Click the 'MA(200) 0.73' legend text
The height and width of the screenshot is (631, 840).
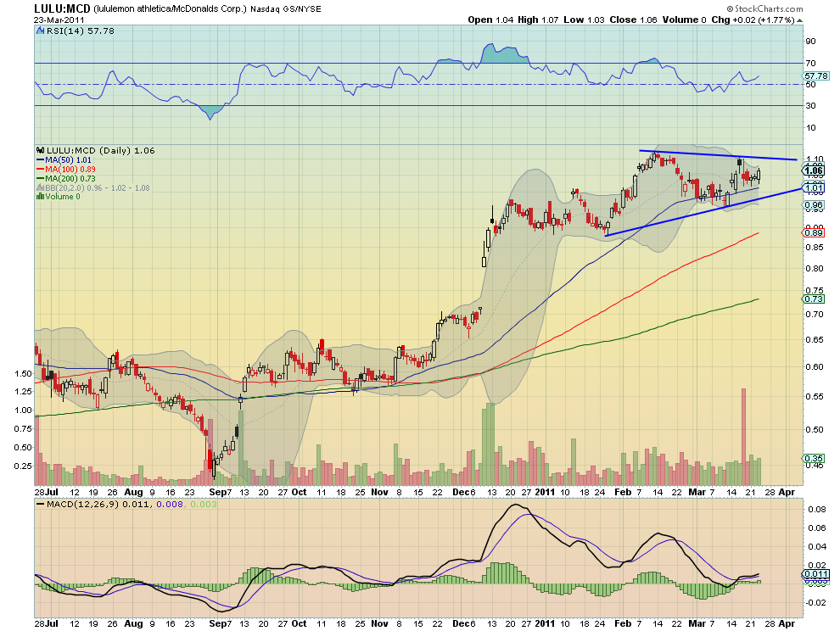[70, 178]
